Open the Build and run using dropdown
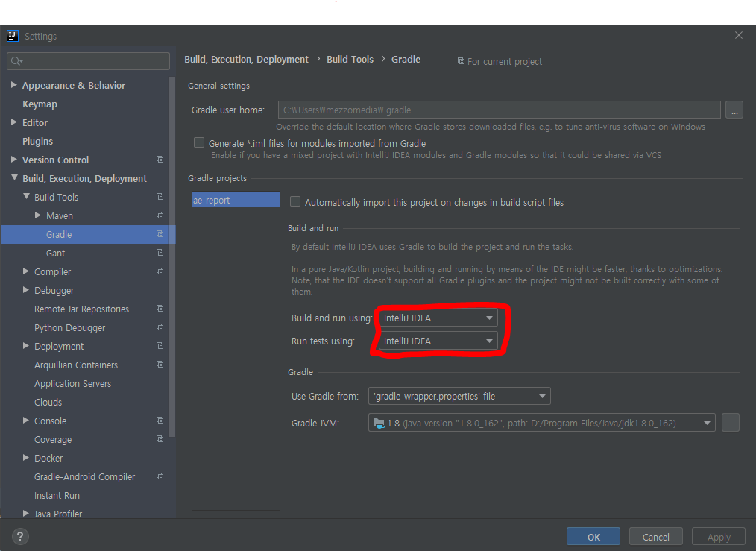 pyautogui.click(x=438, y=318)
